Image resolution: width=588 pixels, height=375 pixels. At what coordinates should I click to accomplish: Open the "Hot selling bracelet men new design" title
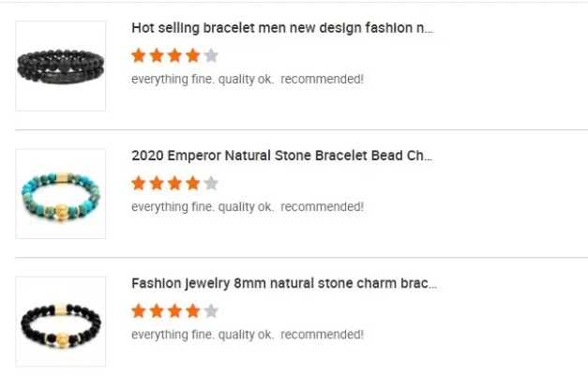281,28
